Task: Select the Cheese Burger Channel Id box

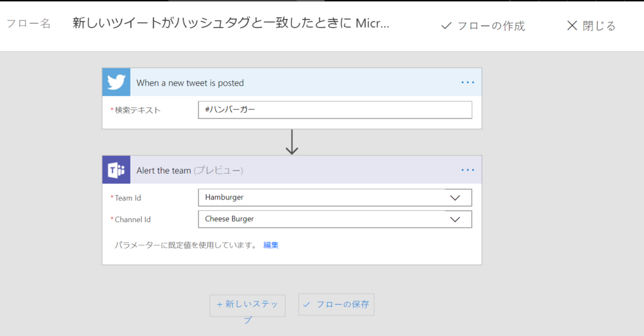Action: [335, 219]
